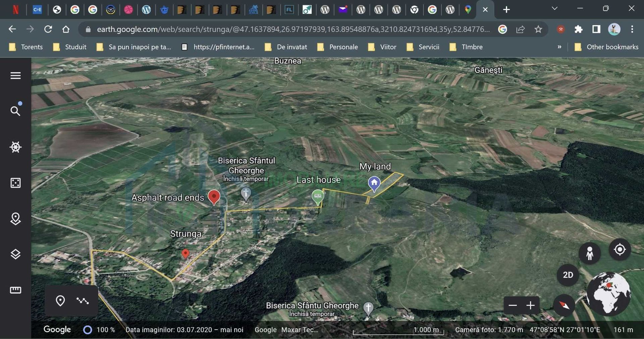Open the Map Style layers panel
The height and width of the screenshot is (339, 644).
tap(15, 254)
